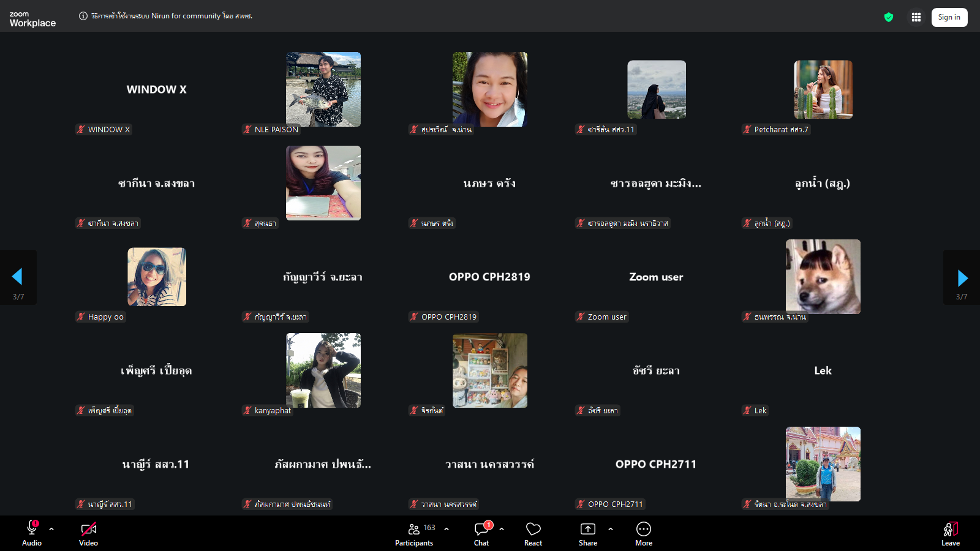This screenshot has width=980, height=551.
Task: Expand the audio options arrow
Action: [51, 529]
